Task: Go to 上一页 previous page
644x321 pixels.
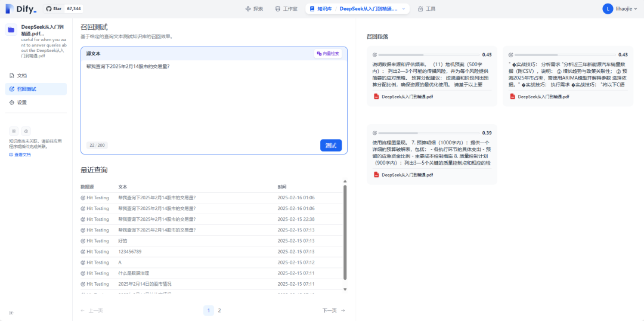Action: [92, 311]
